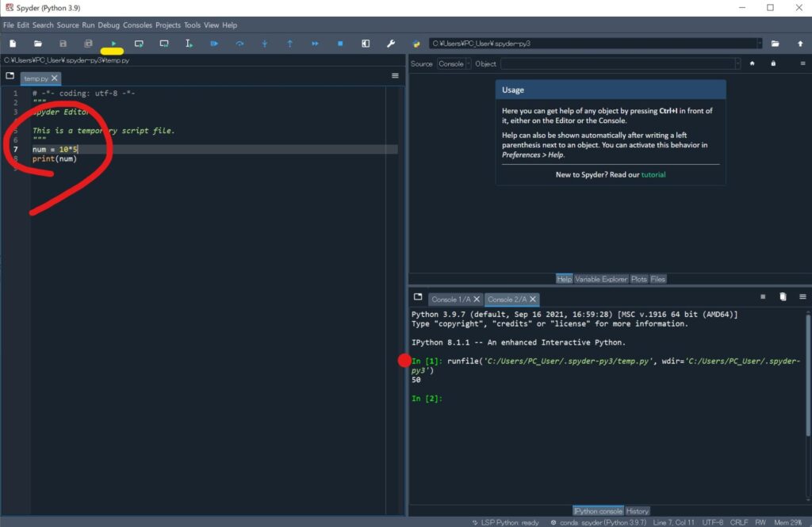
Task: Open the Consoles menu
Action: (x=137, y=25)
